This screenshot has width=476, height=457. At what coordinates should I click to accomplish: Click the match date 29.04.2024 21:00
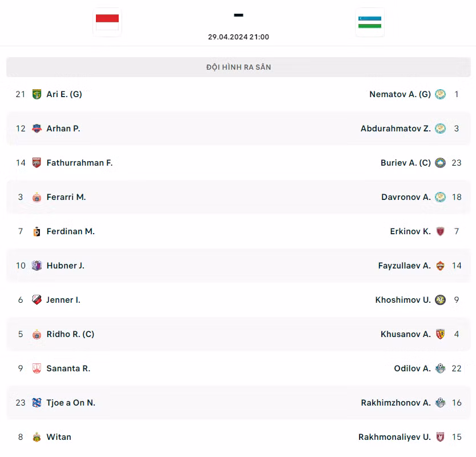[238, 37]
